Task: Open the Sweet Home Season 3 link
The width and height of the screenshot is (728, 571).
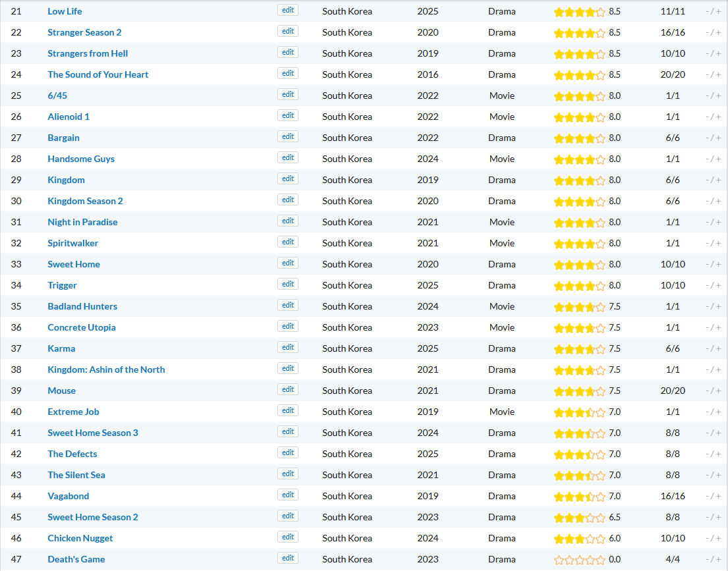Action: [93, 433]
